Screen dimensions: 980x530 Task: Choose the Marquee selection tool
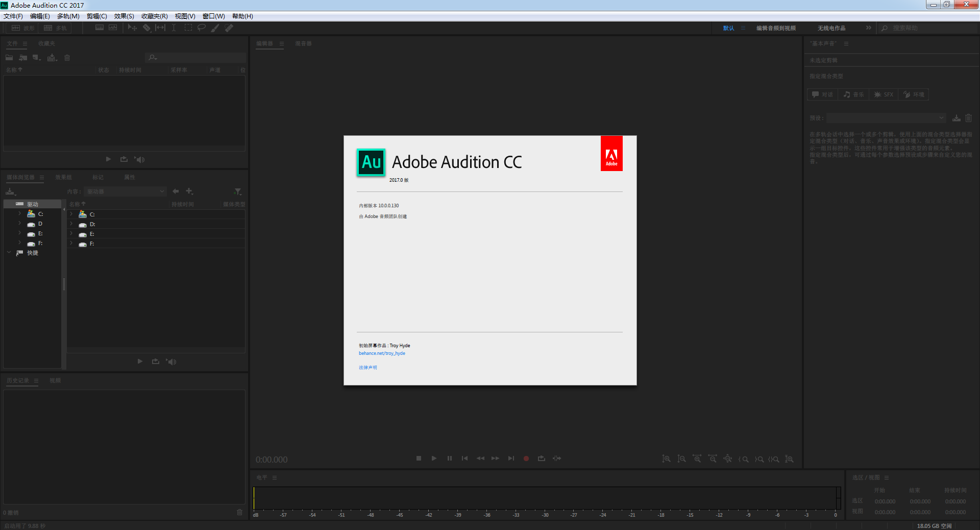coord(188,28)
